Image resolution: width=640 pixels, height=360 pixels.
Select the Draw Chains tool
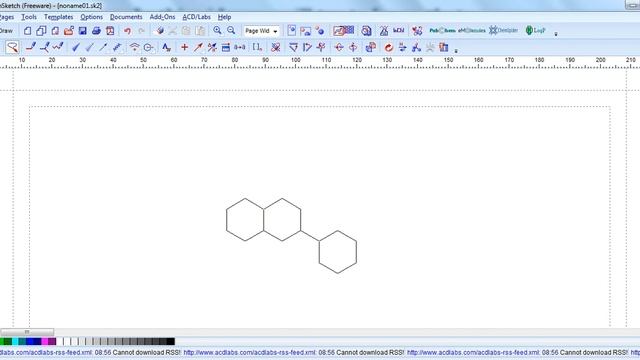(x=58, y=47)
